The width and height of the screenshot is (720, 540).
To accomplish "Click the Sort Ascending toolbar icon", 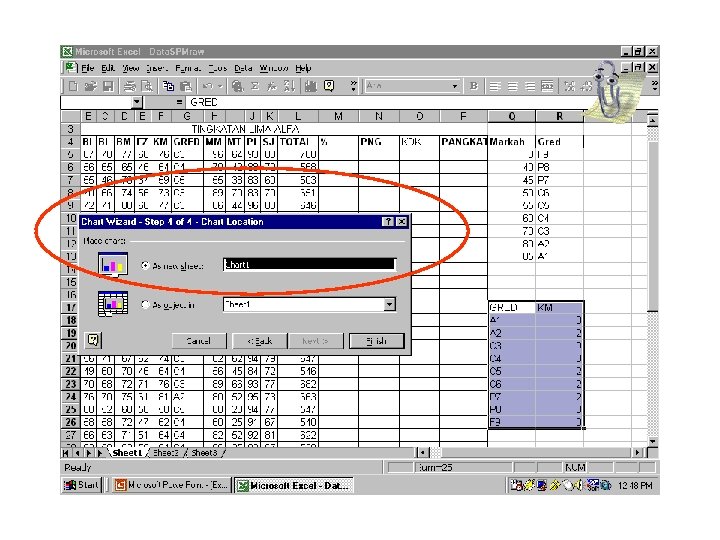I will coord(289,86).
